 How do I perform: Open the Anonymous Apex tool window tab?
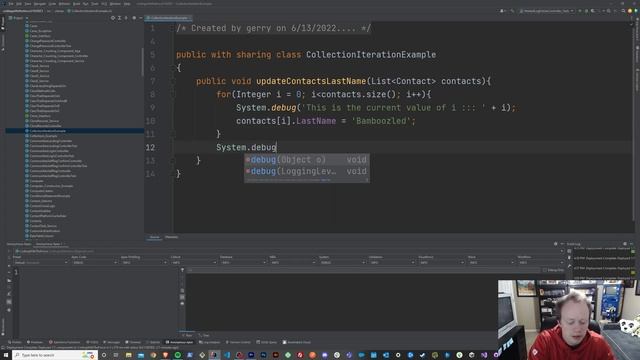click(x=179, y=342)
